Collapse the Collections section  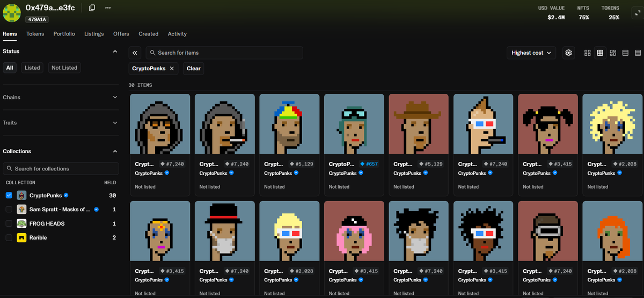click(x=115, y=152)
